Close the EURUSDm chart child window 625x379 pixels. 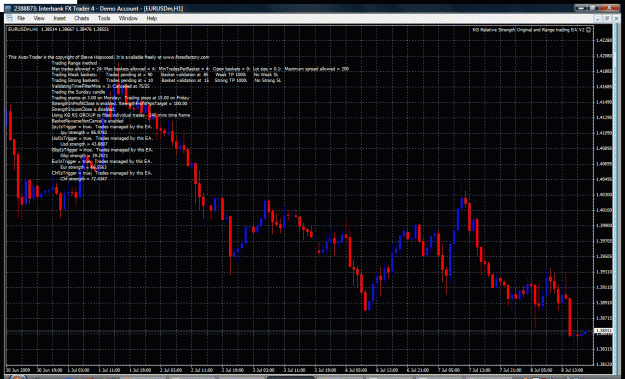[x=616, y=18]
